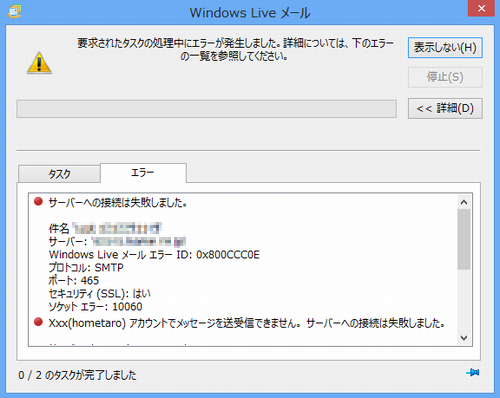
Task: Click the empty progress bar
Action: [207, 109]
